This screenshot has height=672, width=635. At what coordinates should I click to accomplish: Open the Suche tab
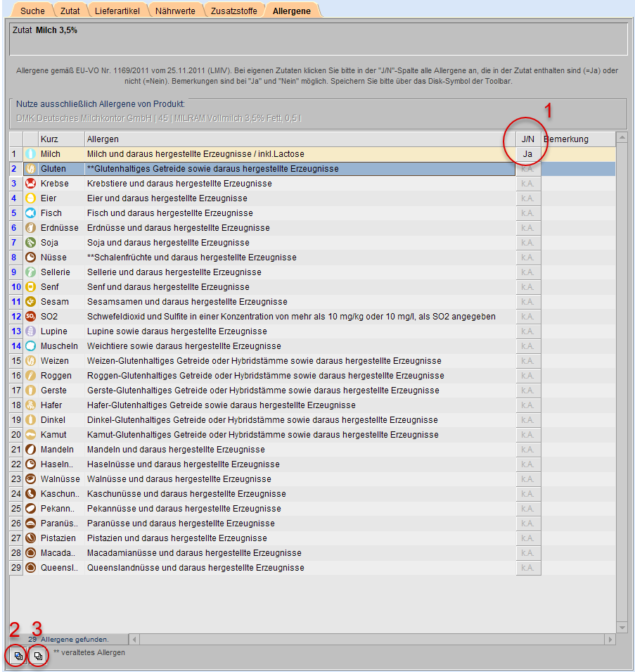click(32, 11)
